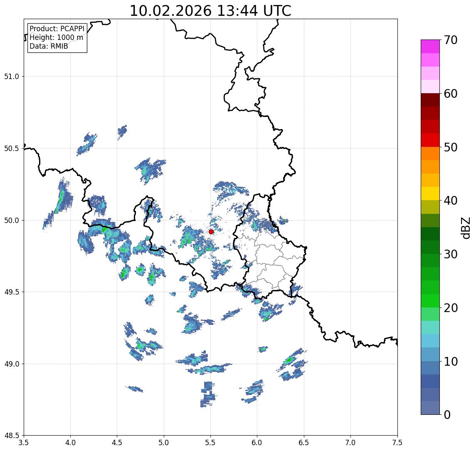Click 'Product: PCAPPI' in the info box
Screen dimensions: 476x451
pyautogui.click(x=57, y=29)
